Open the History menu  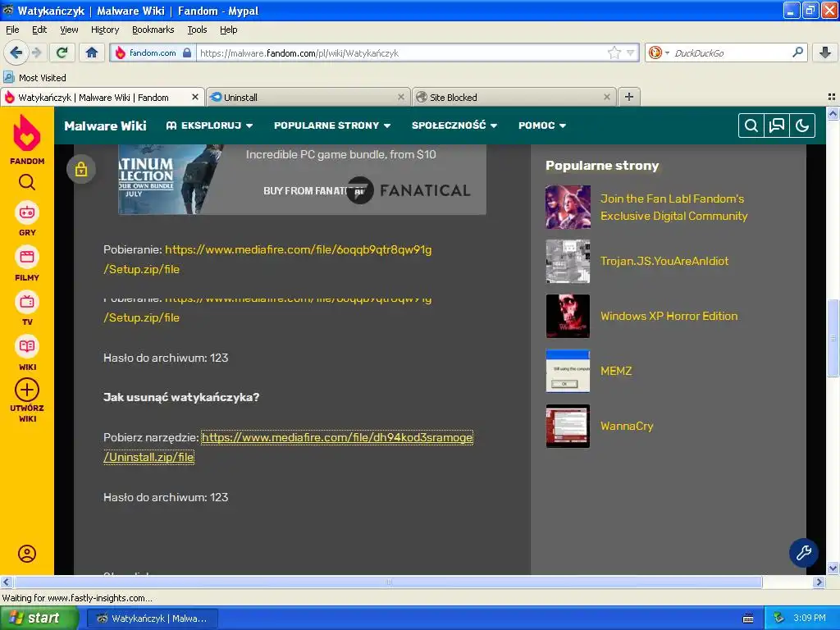click(x=104, y=30)
